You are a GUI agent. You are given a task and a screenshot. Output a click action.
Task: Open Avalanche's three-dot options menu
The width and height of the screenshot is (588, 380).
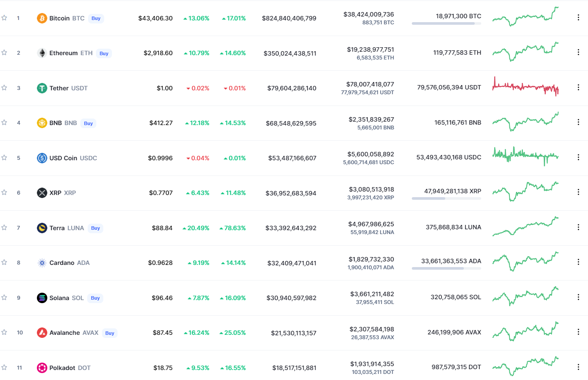click(578, 332)
